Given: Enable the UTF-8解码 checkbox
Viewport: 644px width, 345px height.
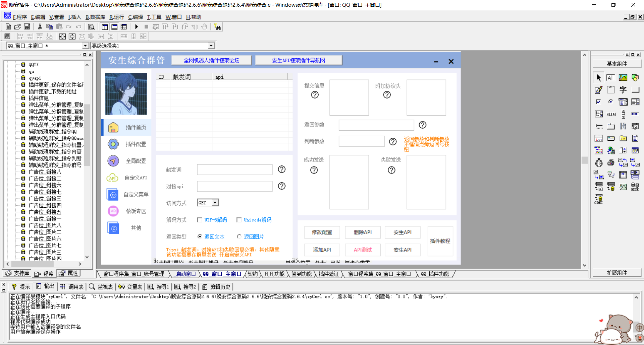Looking at the screenshot, I should pyautogui.click(x=200, y=220).
